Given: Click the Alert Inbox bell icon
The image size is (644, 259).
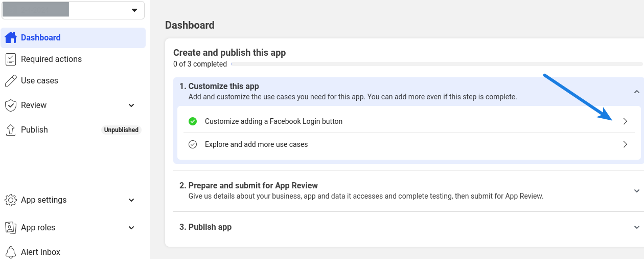Looking at the screenshot, I should tap(11, 252).
